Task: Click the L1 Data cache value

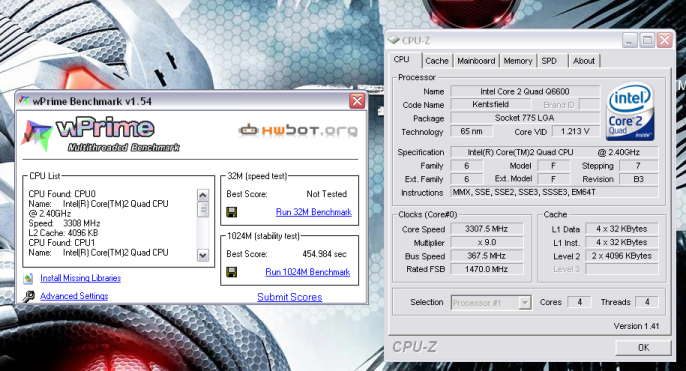Action: (622, 229)
